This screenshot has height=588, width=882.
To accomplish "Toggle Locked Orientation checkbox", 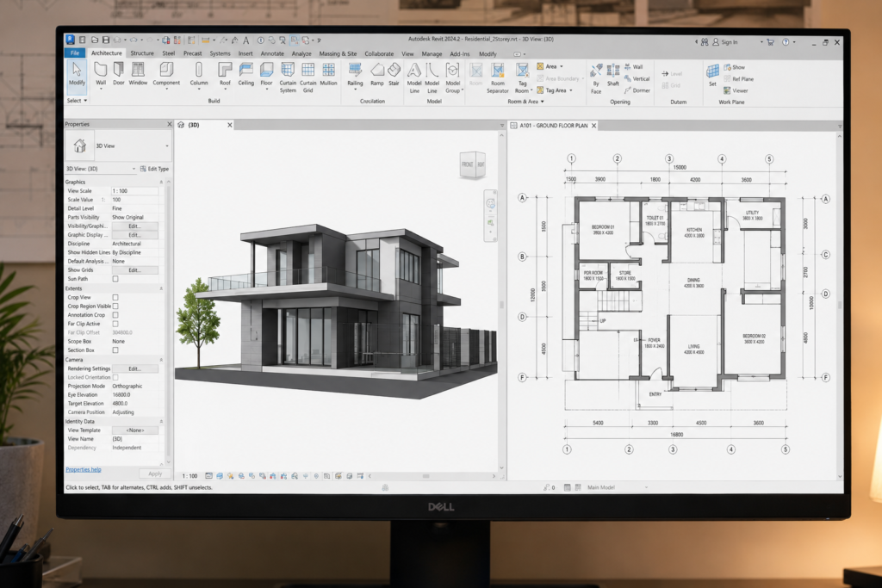I will tap(115, 377).
